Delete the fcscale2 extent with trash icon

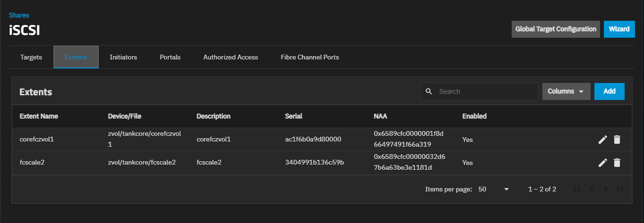(x=617, y=163)
